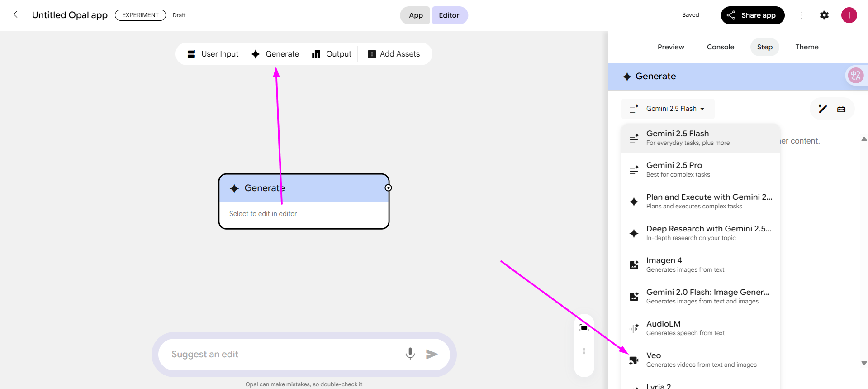Click the EXPERIMENT badge
The height and width of the screenshot is (389, 868).
tap(140, 15)
